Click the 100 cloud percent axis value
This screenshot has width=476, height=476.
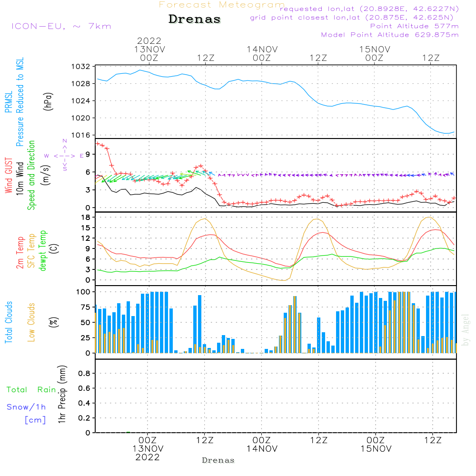[x=83, y=292]
